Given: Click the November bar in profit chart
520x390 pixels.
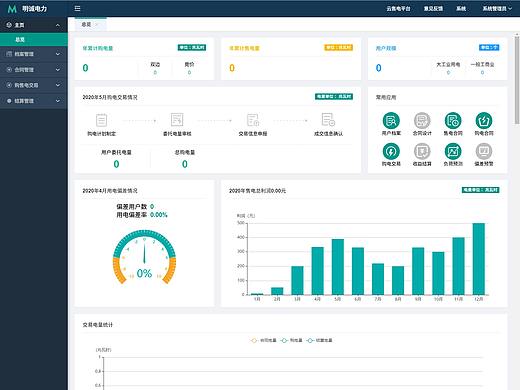Looking at the screenshot, I should pyautogui.click(x=458, y=266).
